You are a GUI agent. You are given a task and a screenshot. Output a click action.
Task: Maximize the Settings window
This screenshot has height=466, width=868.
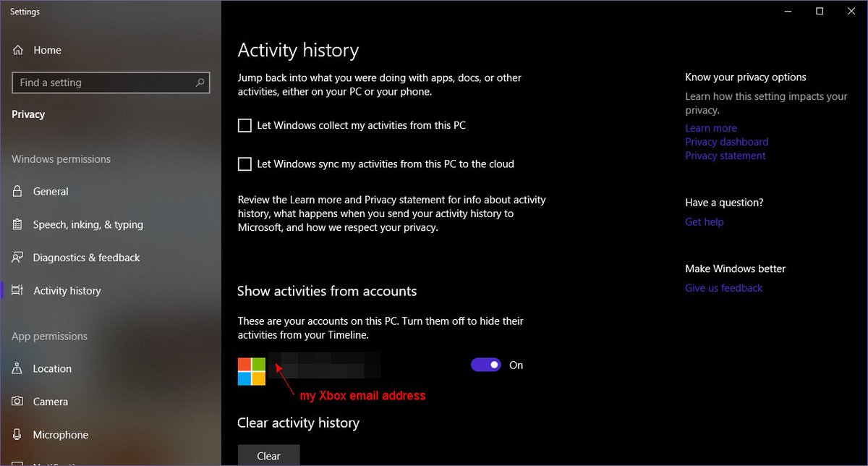coord(820,11)
